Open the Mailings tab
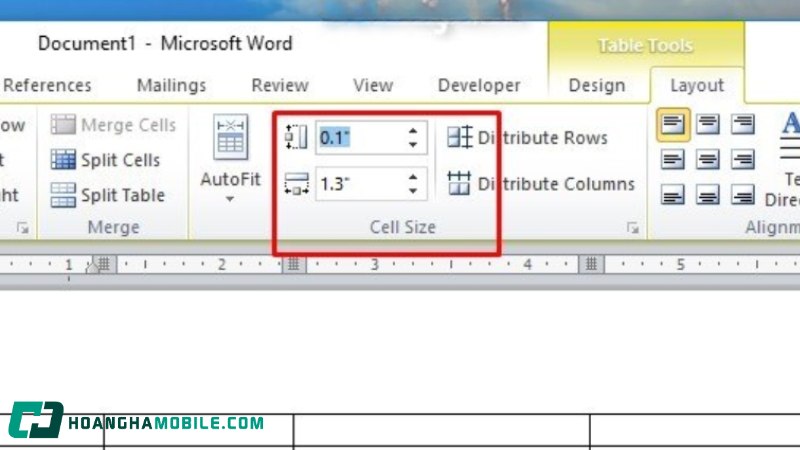This screenshot has width=800, height=450. pos(171,85)
